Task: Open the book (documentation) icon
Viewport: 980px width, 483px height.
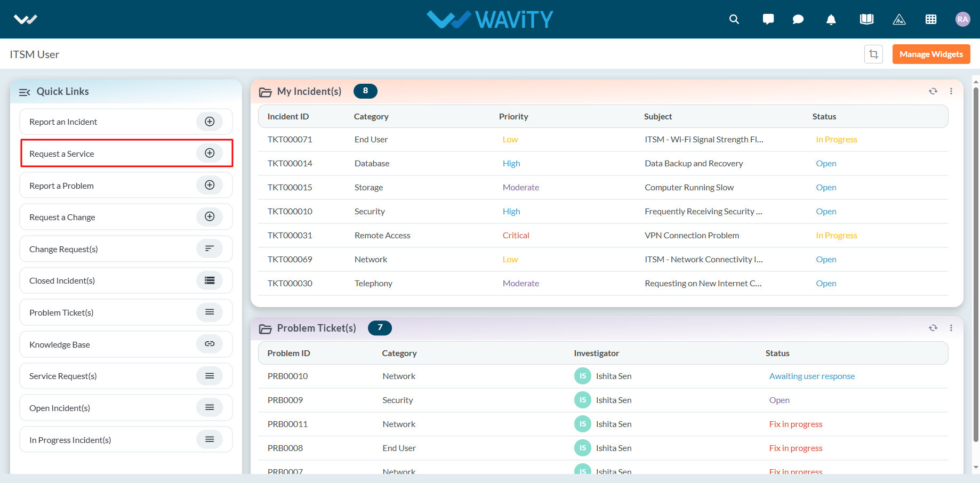Action: 866,19
